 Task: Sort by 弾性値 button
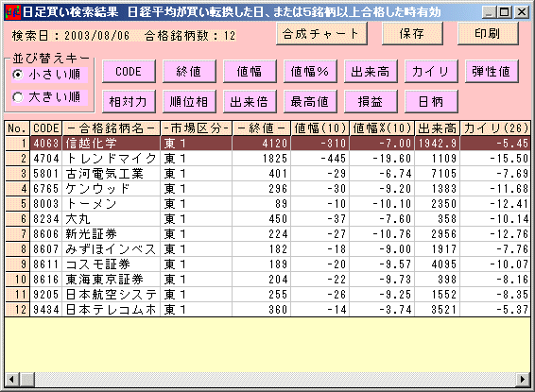coord(492,72)
